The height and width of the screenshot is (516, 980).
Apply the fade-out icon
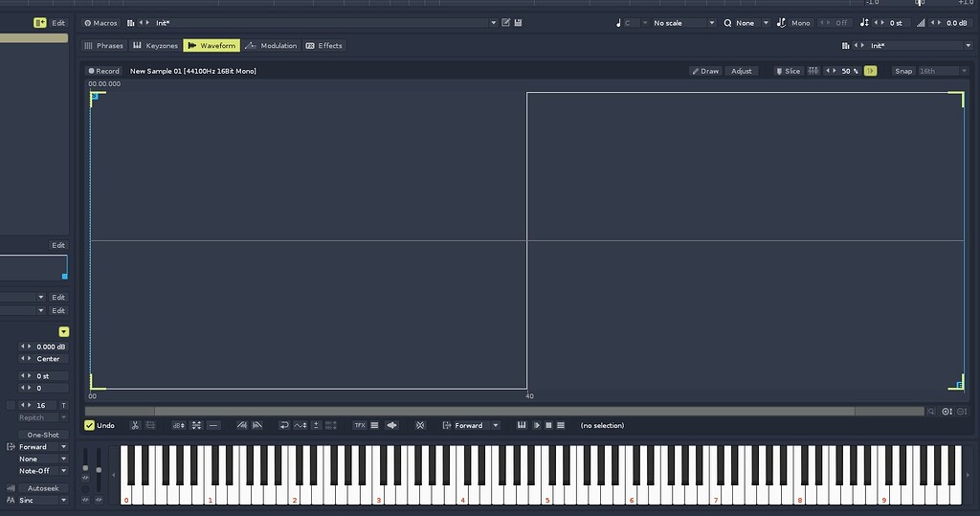[256, 425]
